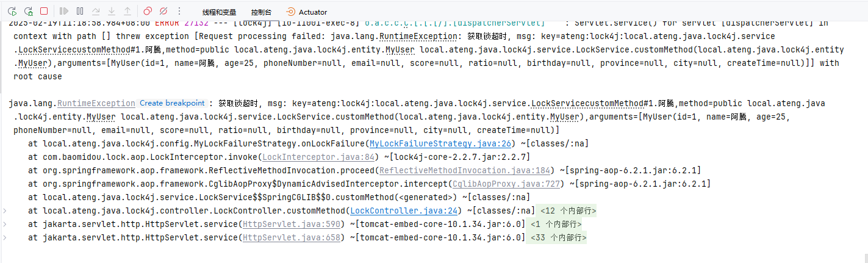Switch to the 控制台 tab

pos(261,12)
